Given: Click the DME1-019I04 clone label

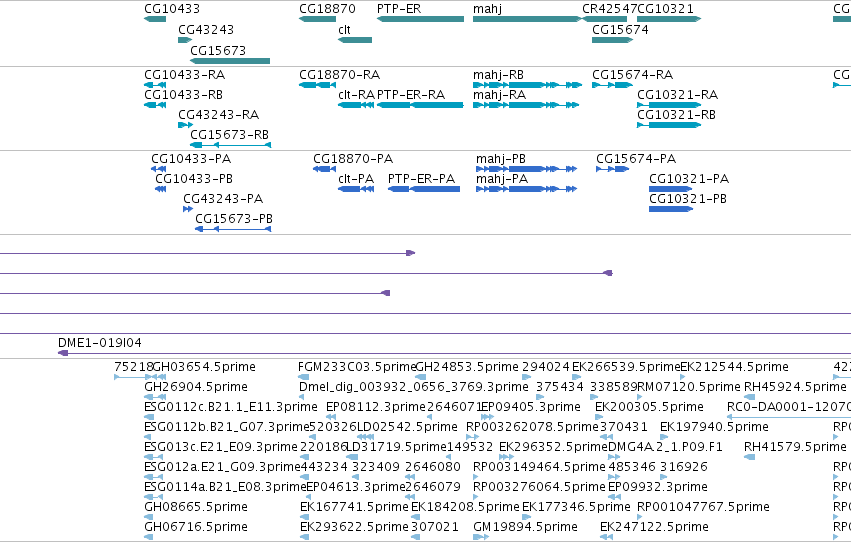Looking at the screenshot, I should coord(100,343).
